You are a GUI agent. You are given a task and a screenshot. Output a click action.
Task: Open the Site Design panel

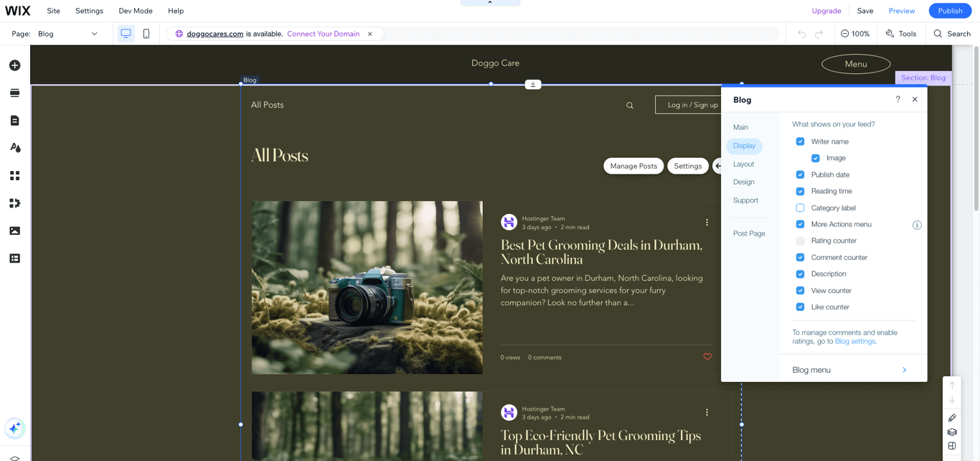point(14,147)
